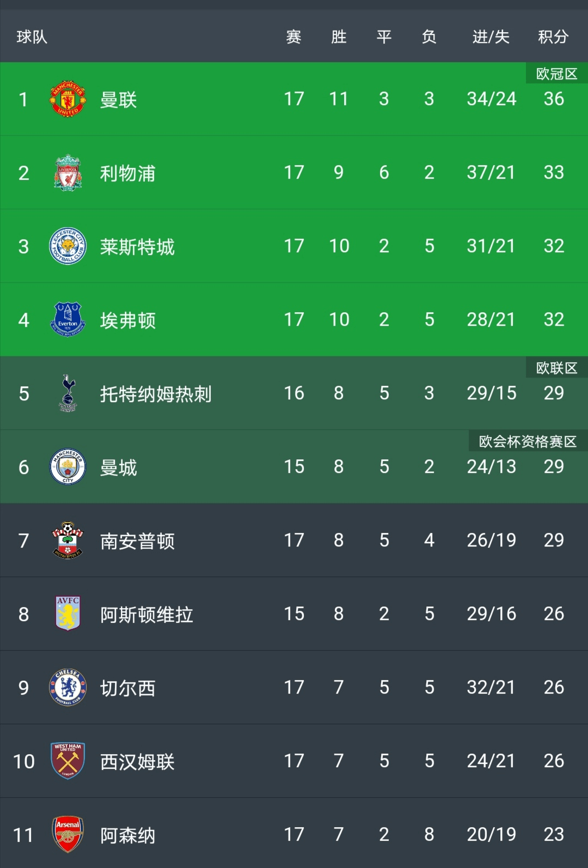Select the 欧冠区 zone label
The width and height of the screenshot is (588, 868).
click(556, 74)
